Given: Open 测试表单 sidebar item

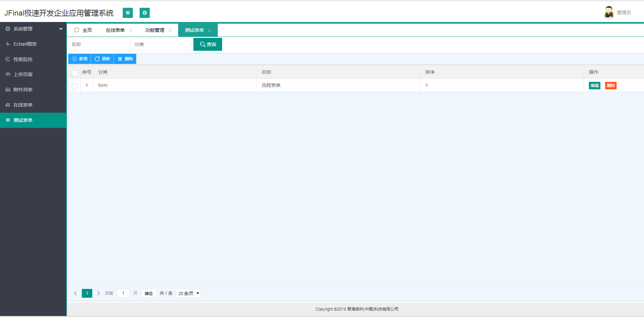Looking at the screenshot, I should 33,120.
